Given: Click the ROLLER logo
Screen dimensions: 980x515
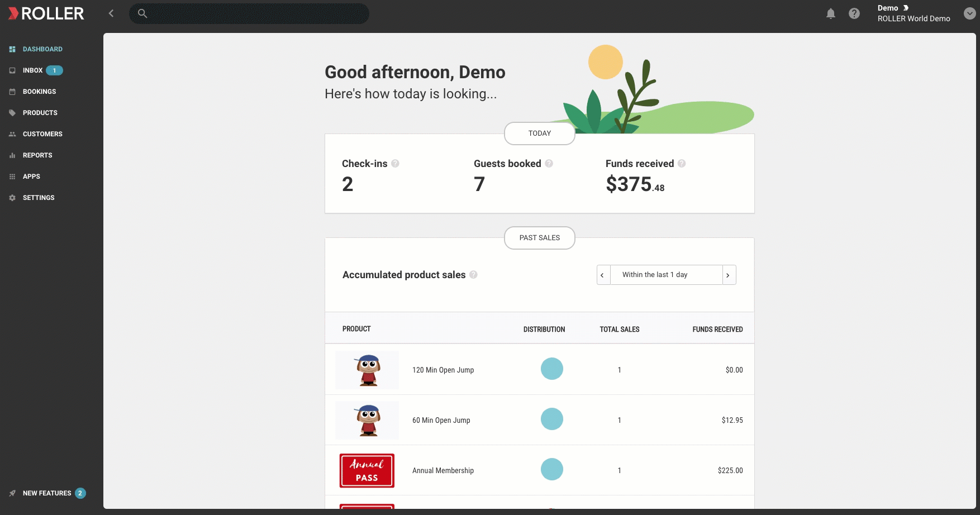Looking at the screenshot, I should tap(46, 13).
